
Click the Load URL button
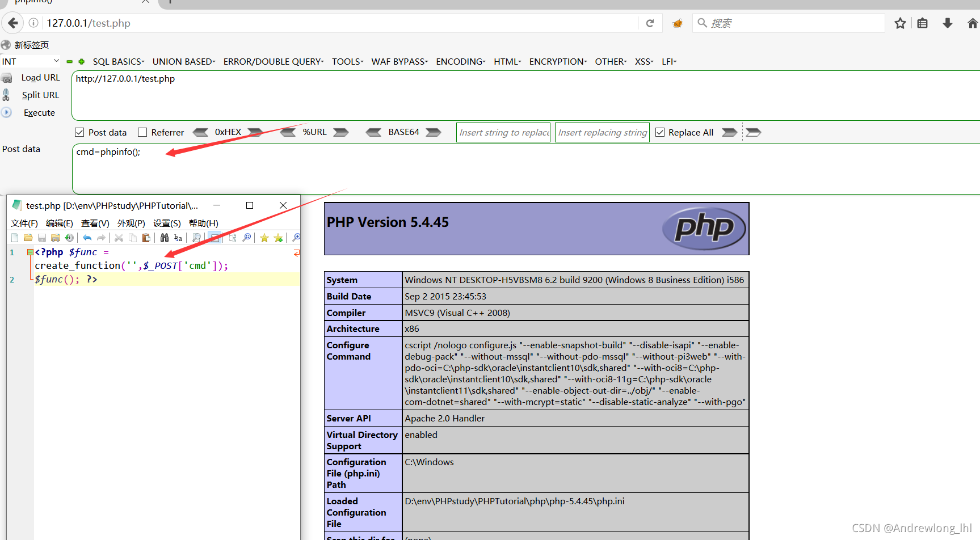click(x=31, y=78)
